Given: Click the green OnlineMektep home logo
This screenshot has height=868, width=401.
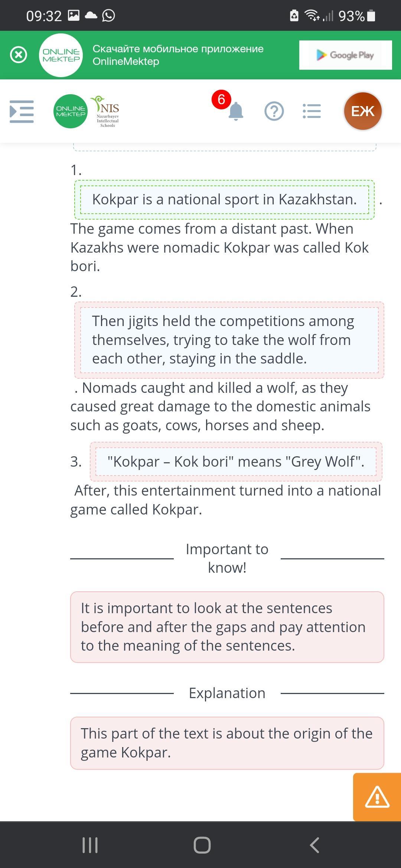Looking at the screenshot, I should [x=71, y=111].
